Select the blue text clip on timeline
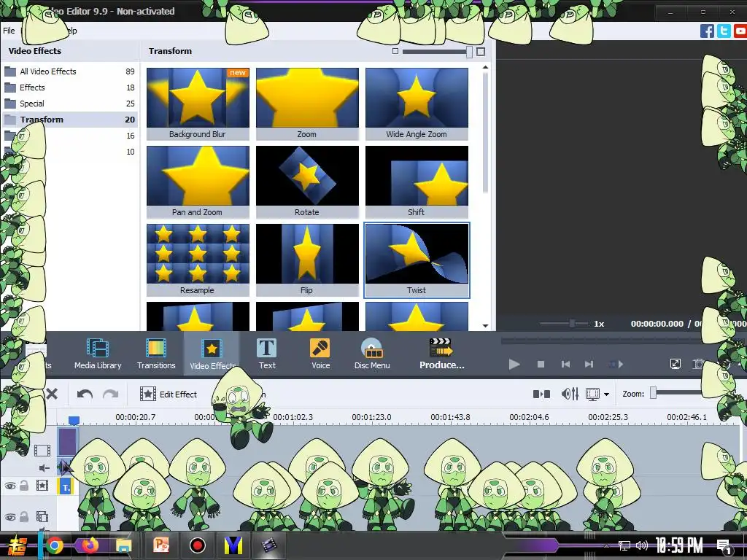The width and height of the screenshot is (747, 560). click(66, 486)
